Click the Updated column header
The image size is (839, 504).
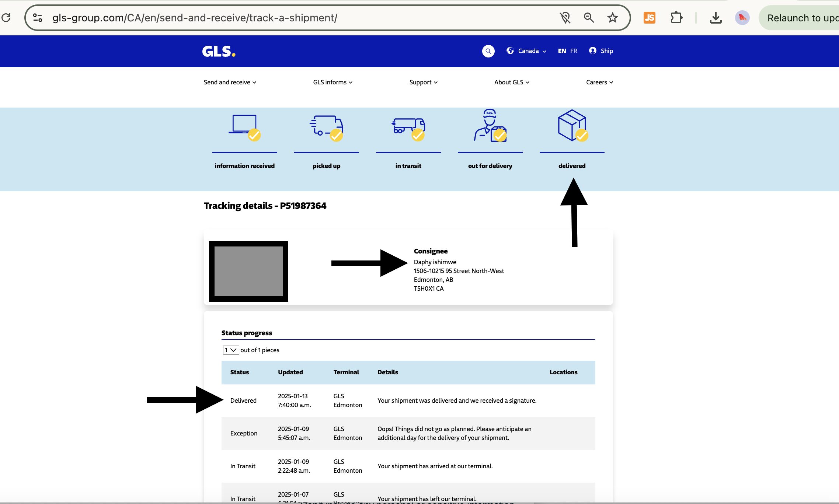tap(290, 372)
